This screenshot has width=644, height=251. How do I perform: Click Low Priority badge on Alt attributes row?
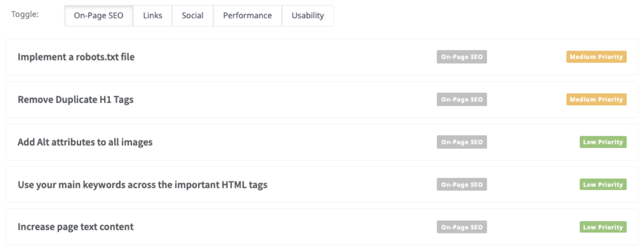point(603,142)
